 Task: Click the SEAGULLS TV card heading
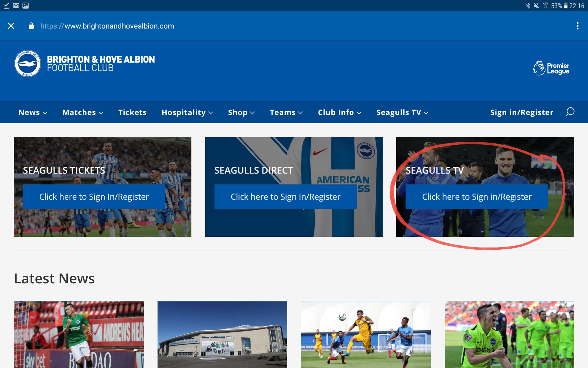pos(435,170)
